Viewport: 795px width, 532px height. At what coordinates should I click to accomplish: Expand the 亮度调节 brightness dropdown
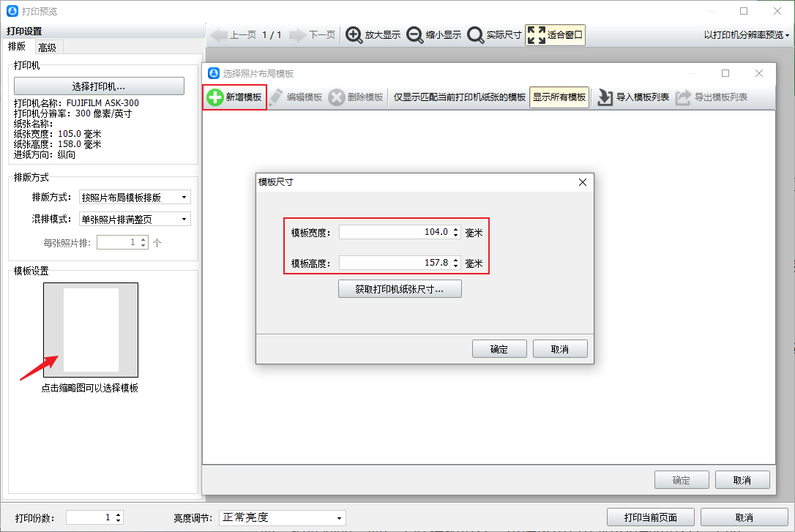283,518
